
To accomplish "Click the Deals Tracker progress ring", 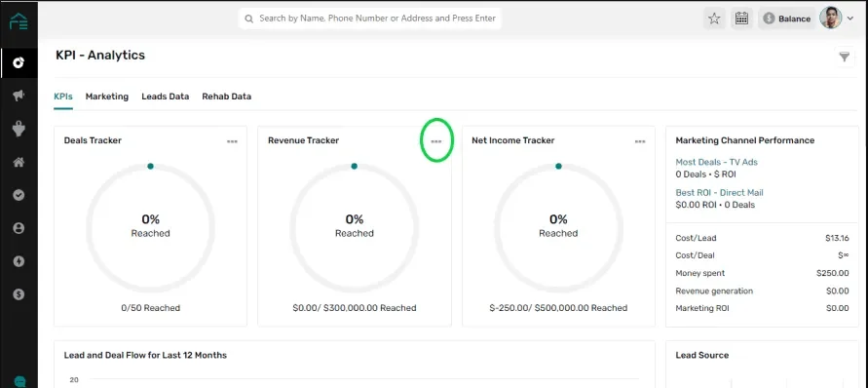I will (x=151, y=227).
